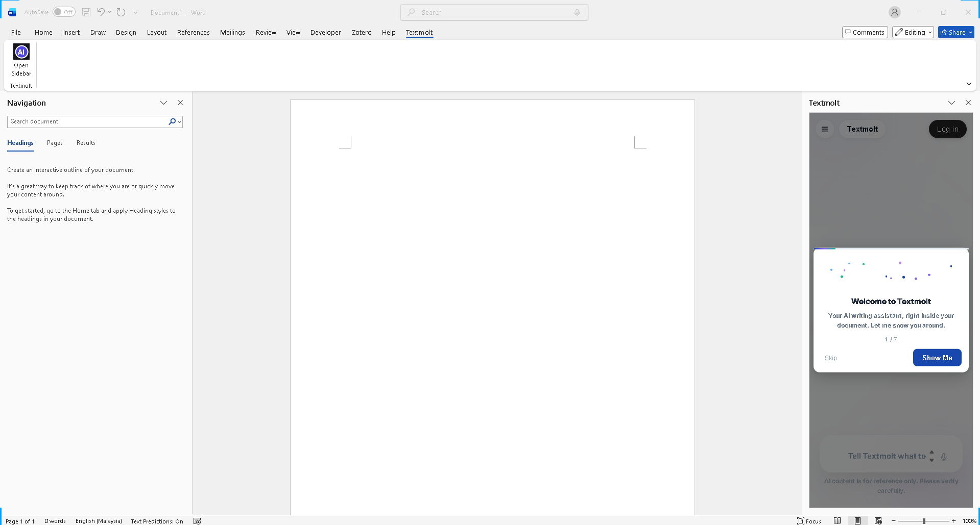Select the Pages tab in Navigation
Viewport: 980px width, 525px height.
pyautogui.click(x=55, y=143)
